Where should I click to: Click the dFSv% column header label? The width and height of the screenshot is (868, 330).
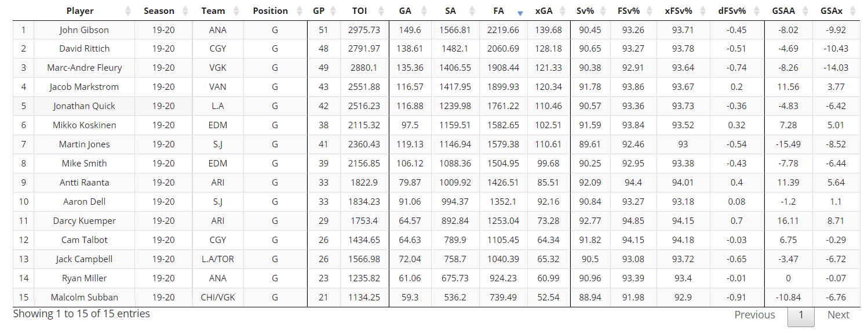[x=731, y=11]
